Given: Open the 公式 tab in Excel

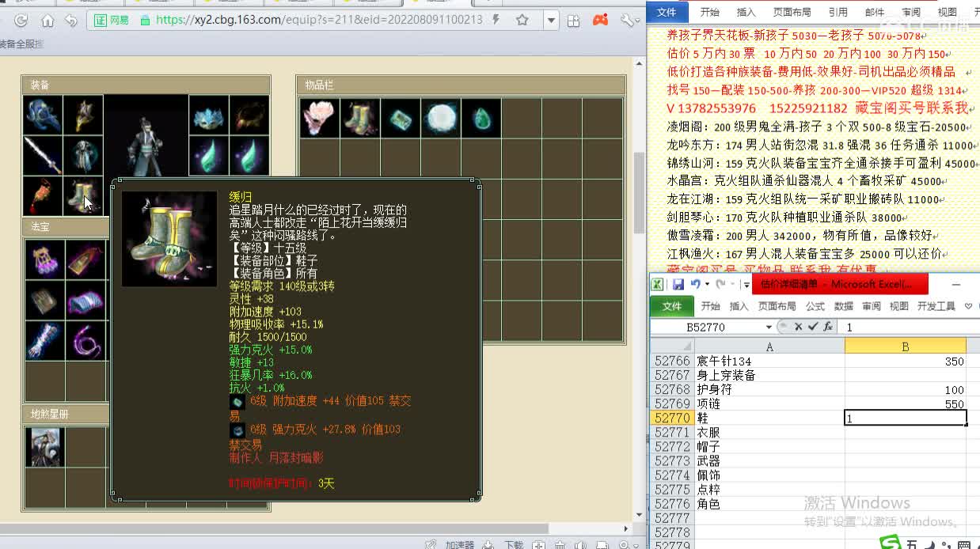Looking at the screenshot, I should (x=815, y=306).
